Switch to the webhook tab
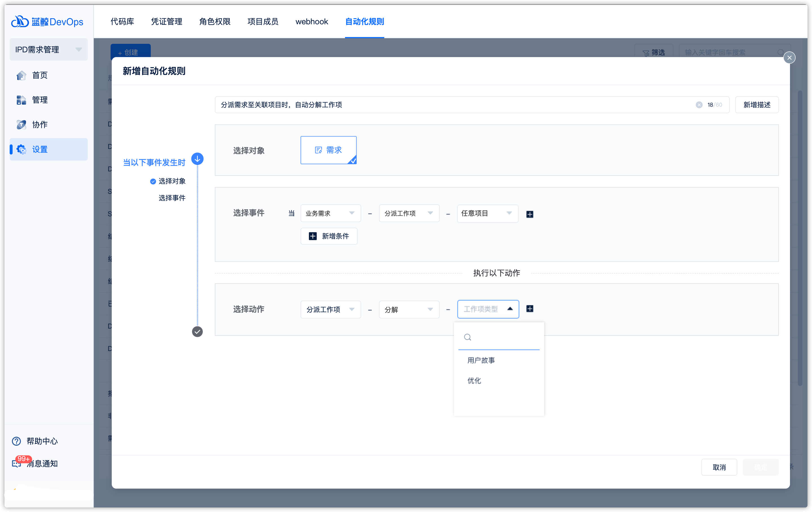The height and width of the screenshot is (512, 812). click(x=311, y=22)
